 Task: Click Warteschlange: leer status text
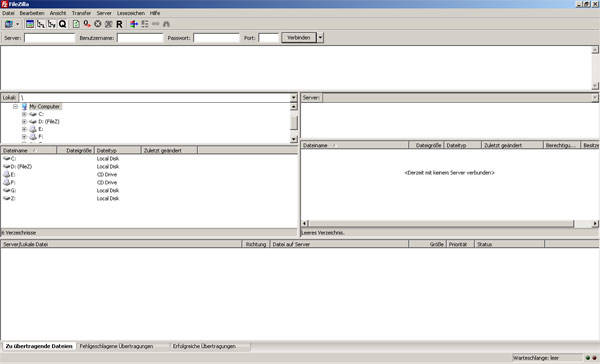pyautogui.click(x=536, y=358)
